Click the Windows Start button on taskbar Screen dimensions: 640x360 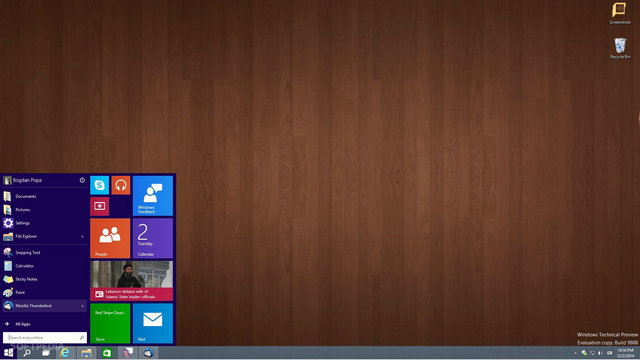(8, 353)
